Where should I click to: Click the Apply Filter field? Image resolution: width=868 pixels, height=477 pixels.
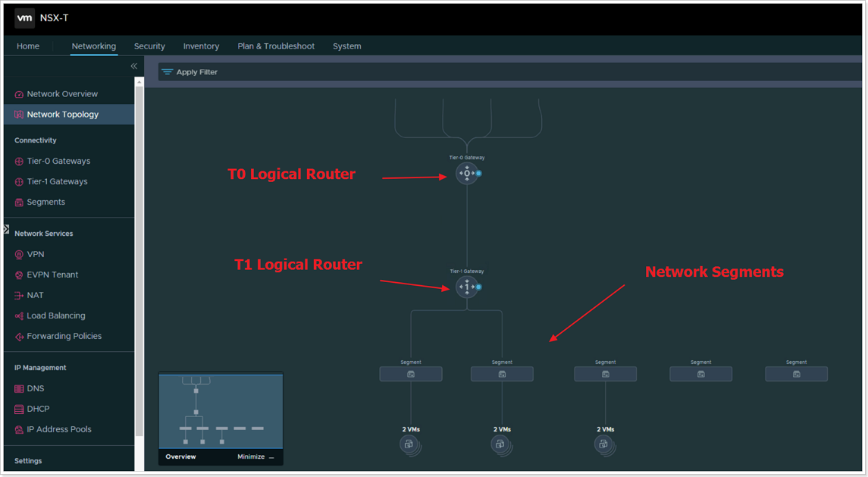pos(509,72)
